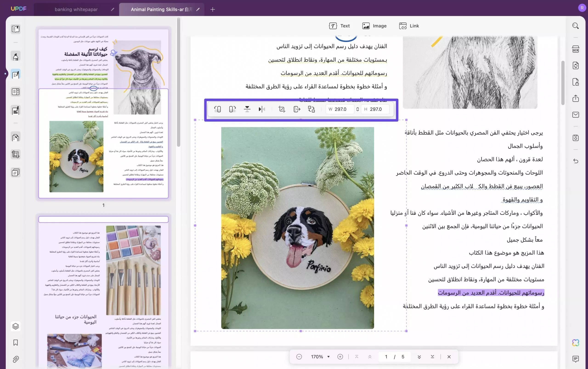This screenshot has width=588, height=369.
Task: Open the zoom level dropdown arrow
Action: click(x=328, y=357)
